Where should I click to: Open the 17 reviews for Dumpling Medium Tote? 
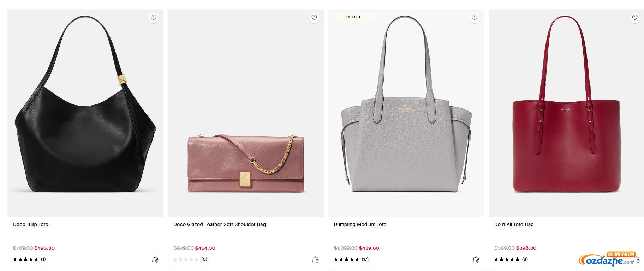tap(365, 259)
